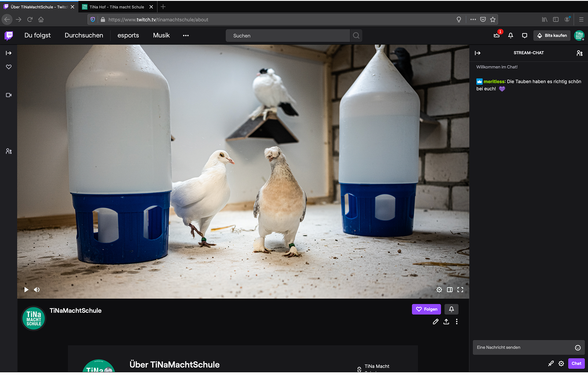Open whispers speech bubble icon
Viewport: 588px width, 377px height.
coord(524,36)
